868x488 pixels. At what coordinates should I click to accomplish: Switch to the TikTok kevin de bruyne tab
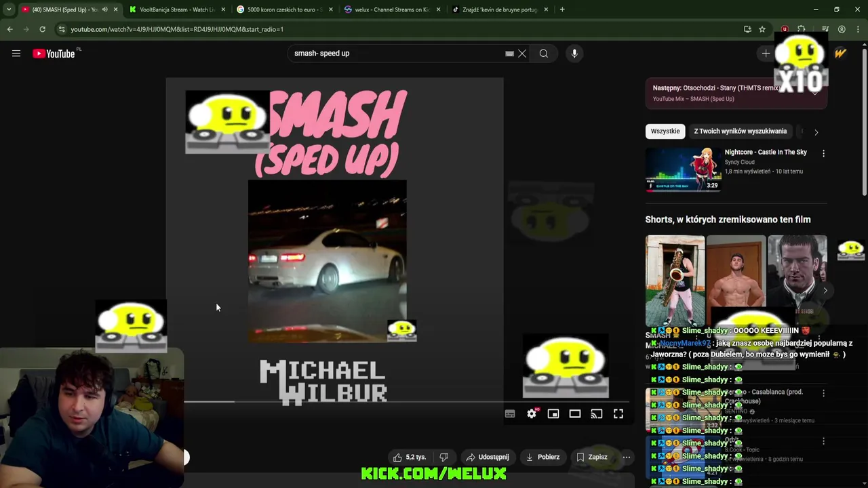coord(500,9)
